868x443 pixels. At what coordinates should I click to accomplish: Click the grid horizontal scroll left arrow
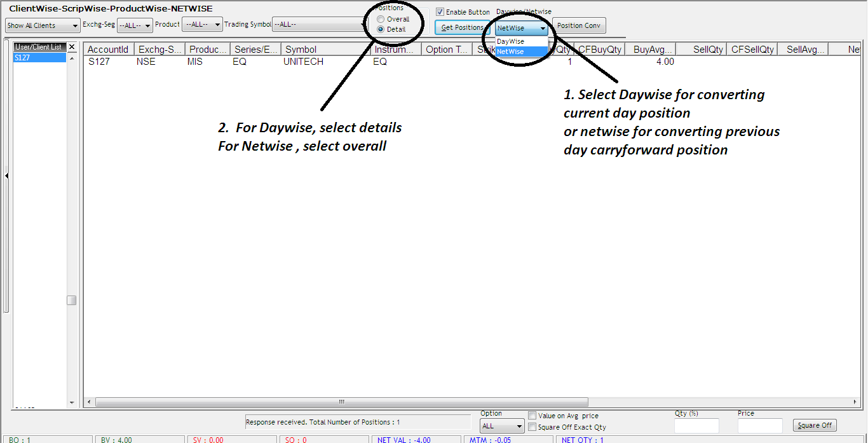(x=89, y=402)
